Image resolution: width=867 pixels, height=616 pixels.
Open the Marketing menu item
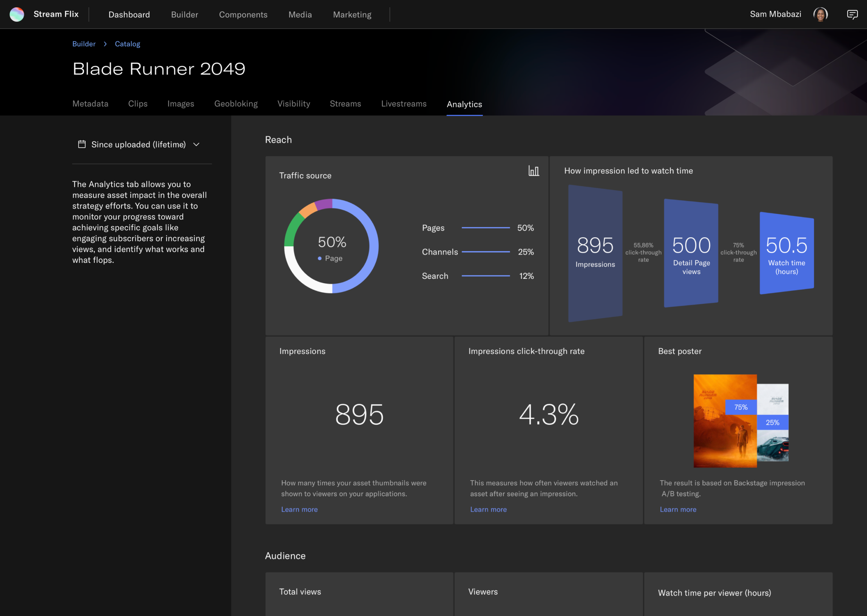point(352,15)
